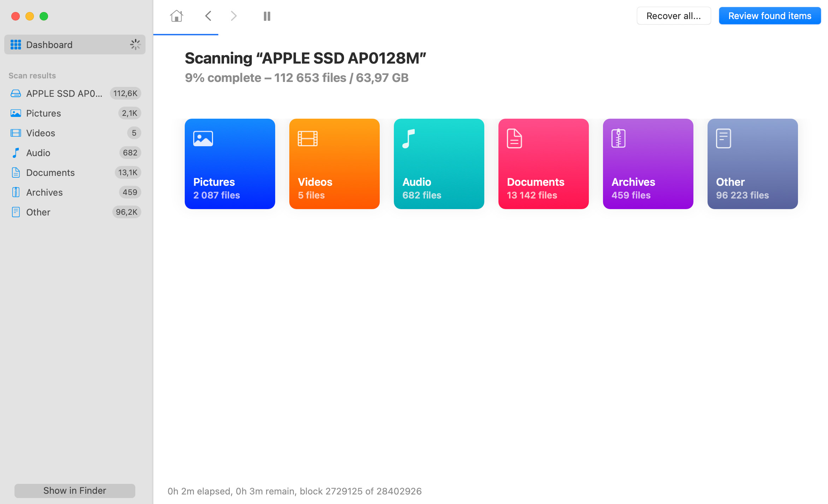Click the Home navigation icon
Image resolution: width=828 pixels, height=504 pixels.
(x=176, y=16)
